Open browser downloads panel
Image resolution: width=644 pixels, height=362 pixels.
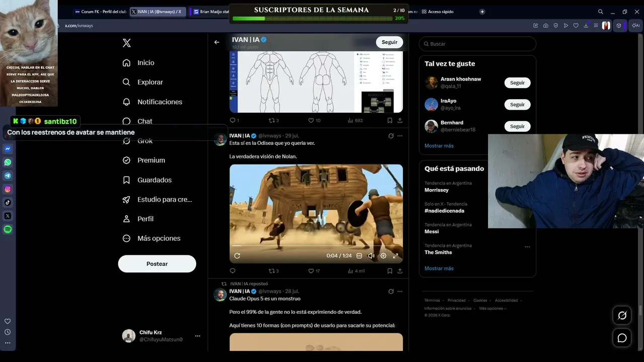pos(586,26)
